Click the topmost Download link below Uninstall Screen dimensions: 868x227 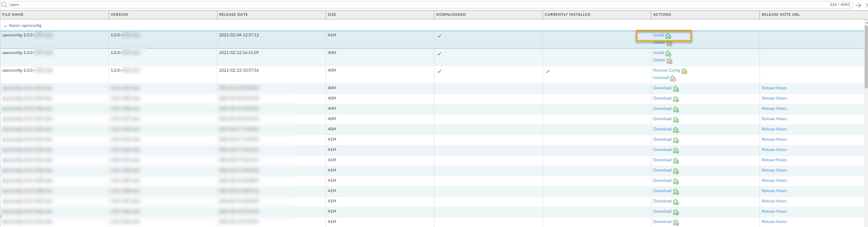pos(662,88)
